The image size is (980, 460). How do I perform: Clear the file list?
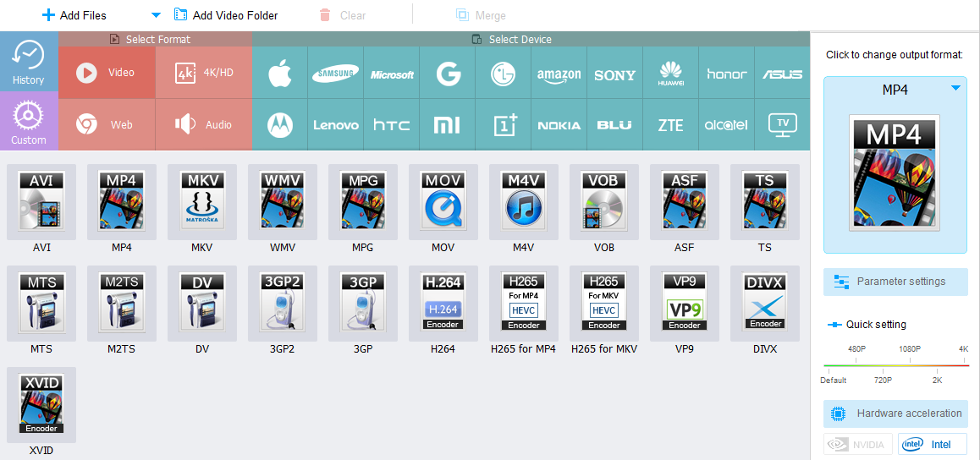pyautogui.click(x=342, y=15)
